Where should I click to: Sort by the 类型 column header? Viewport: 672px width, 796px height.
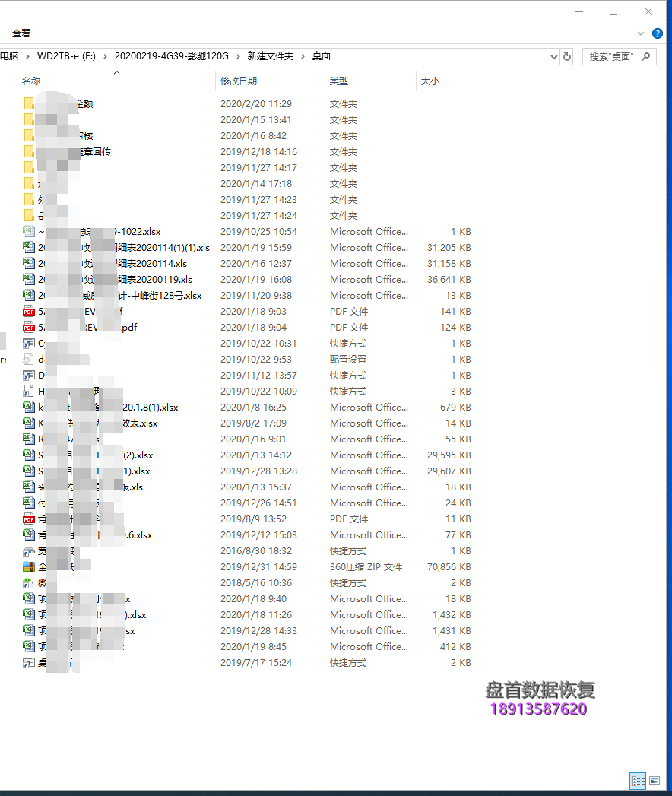338,81
